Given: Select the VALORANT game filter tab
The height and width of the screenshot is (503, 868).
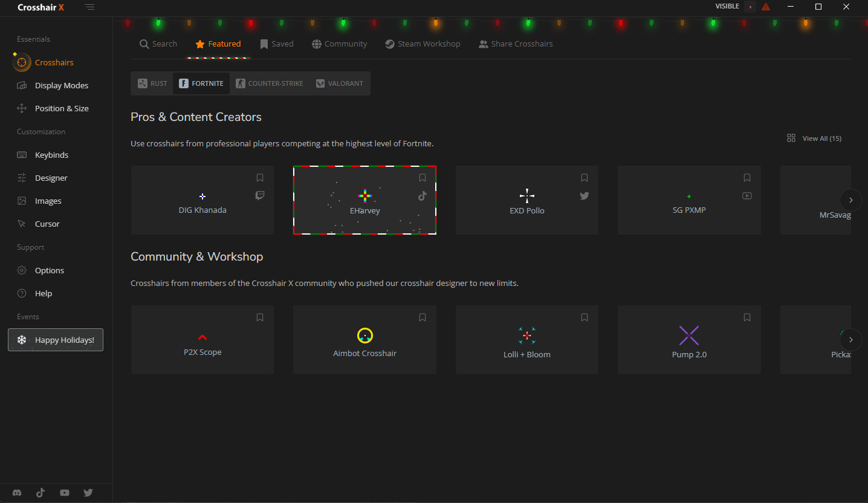Looking at the screenshot, I should click(339, 83).
